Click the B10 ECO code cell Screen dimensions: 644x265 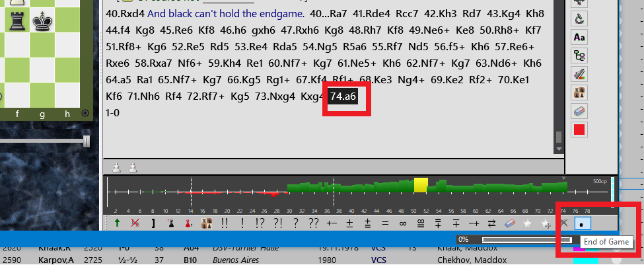190,260
